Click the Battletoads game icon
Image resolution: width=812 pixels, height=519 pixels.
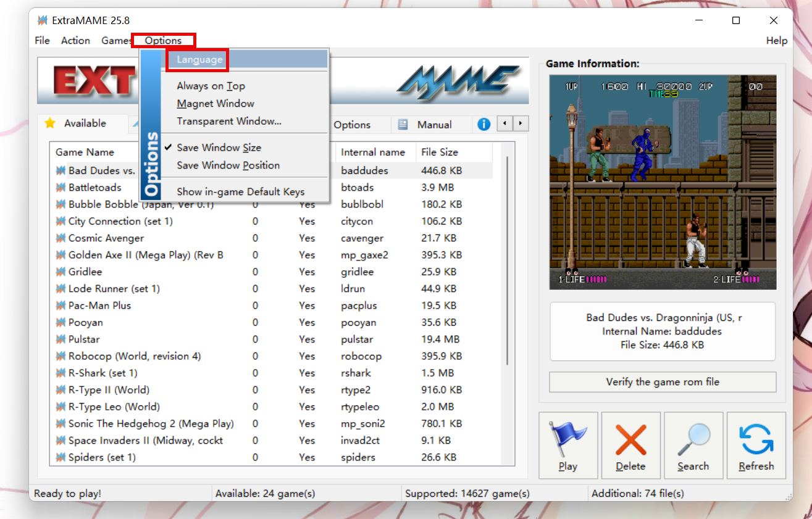pyautogui.click(x=61, y=188)
